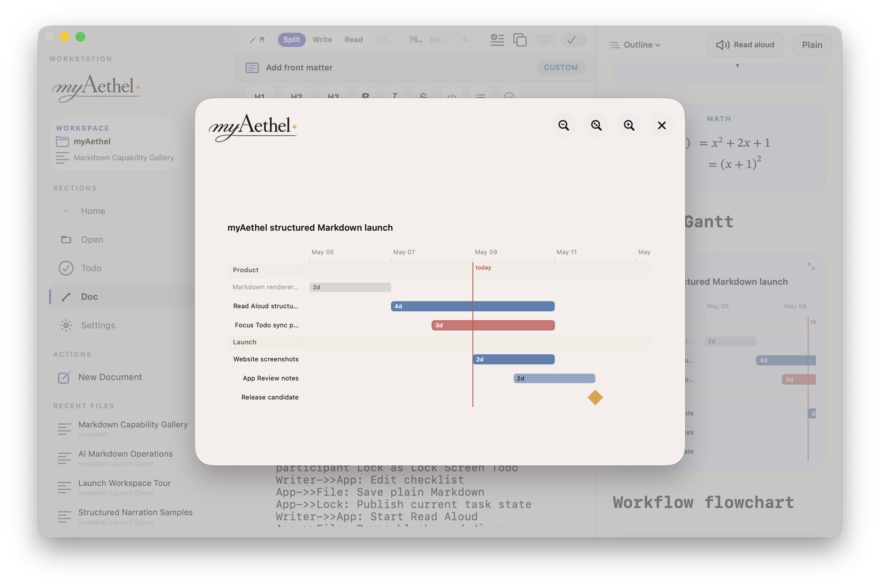
Task: Click the yellow minimize window button
Action: pyautogui.click(x=65, y=37)
